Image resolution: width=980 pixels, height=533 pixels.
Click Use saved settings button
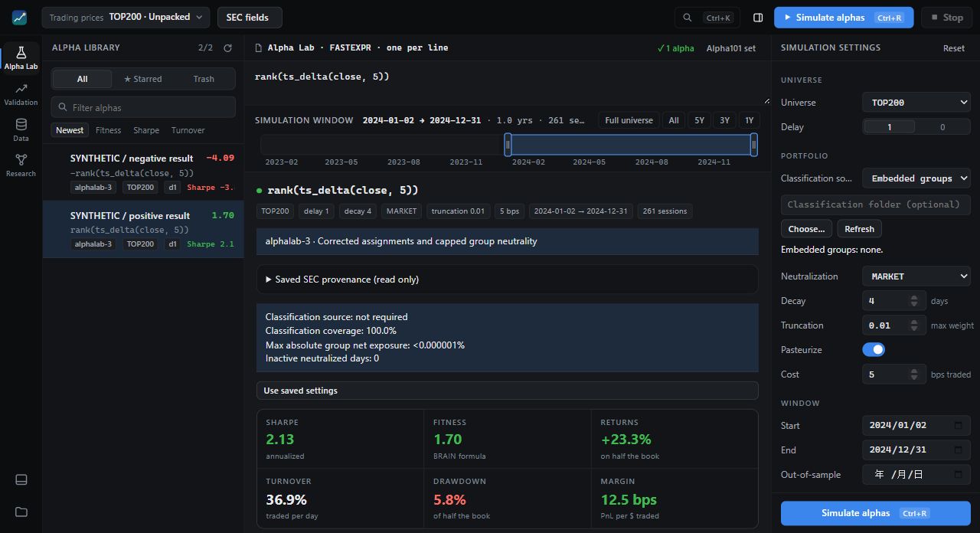[507, 391]
